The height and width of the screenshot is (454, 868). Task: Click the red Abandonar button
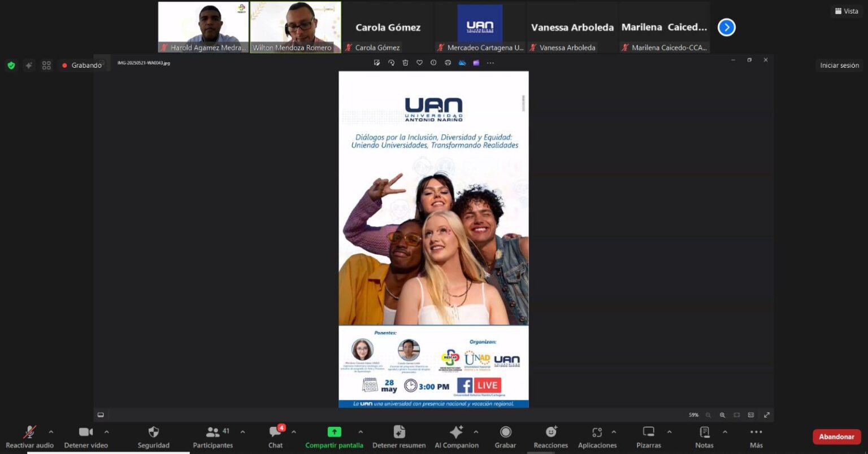pyautogui.click(x=836, y=436)
